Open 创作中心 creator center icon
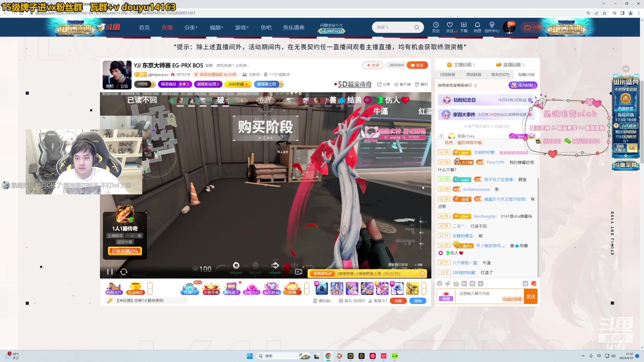 tap(492, 27)
